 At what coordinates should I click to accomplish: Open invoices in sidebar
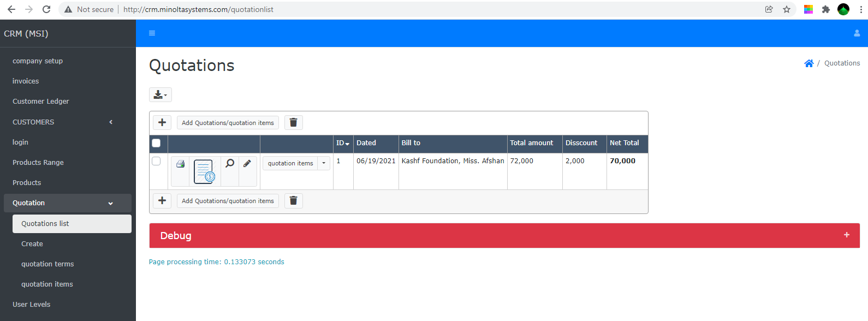26,81
